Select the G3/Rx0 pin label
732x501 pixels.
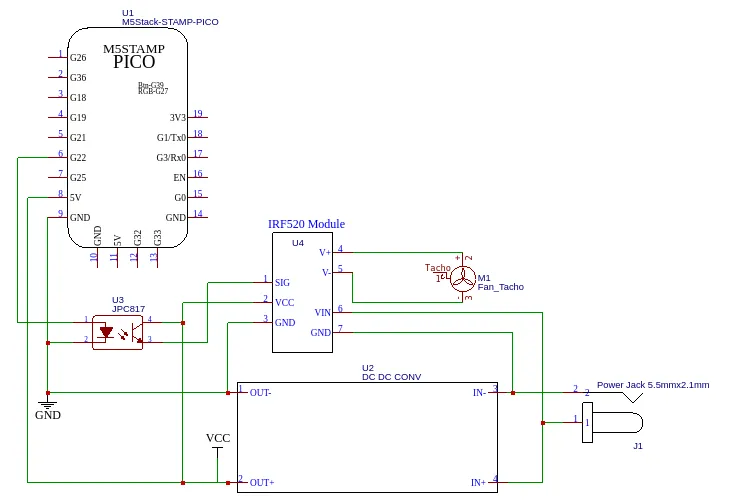coord(171,158)
